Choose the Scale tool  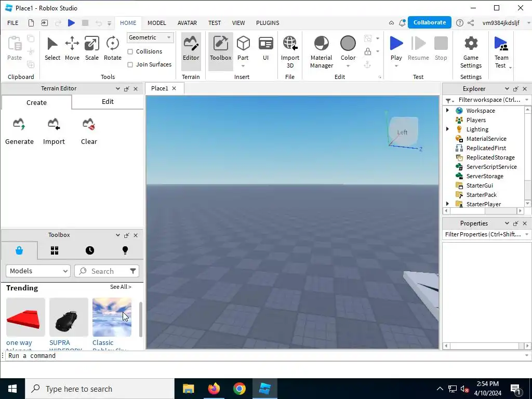pos(91,49)
